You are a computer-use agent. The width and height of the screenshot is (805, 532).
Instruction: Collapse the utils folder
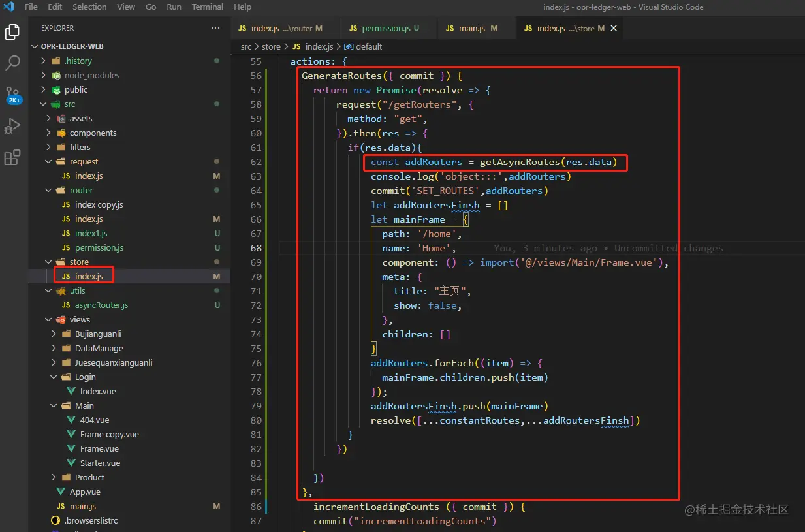(x=48, y=290)
